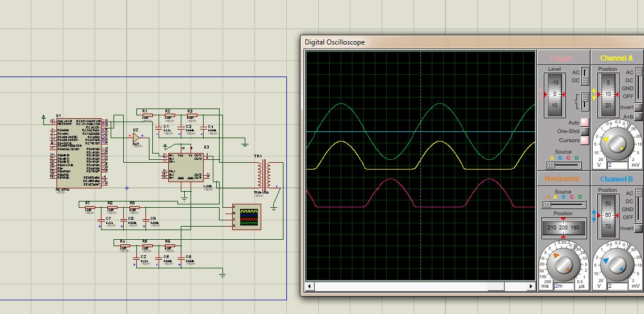Image resolution: width=644 pixels, height=314 pixels.
Task: Select resistor R5 in the schematic
Action: click(x=147, y=245)
